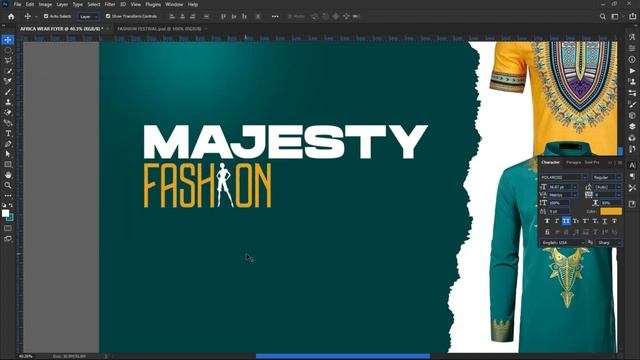
Task: Select the Pen tool
Action: [8, 144]
